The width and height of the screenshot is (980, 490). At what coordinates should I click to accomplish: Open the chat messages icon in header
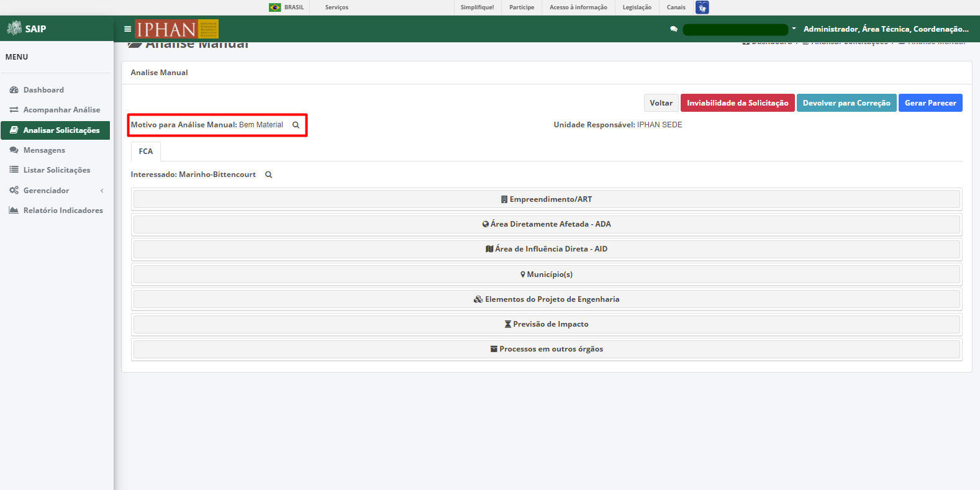674,29
